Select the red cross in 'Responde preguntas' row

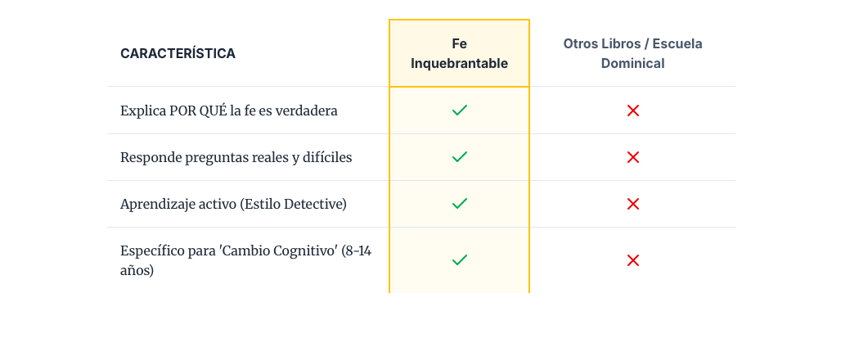(632, 157)
